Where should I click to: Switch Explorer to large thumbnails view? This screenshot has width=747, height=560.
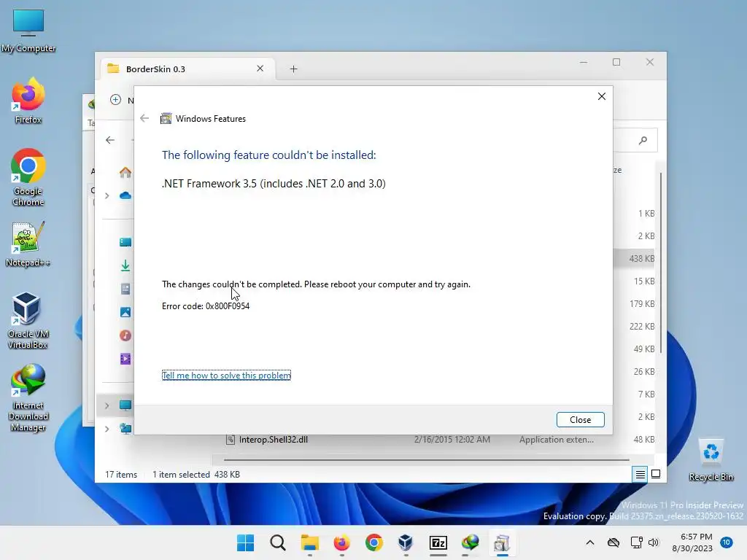point(656,474)
